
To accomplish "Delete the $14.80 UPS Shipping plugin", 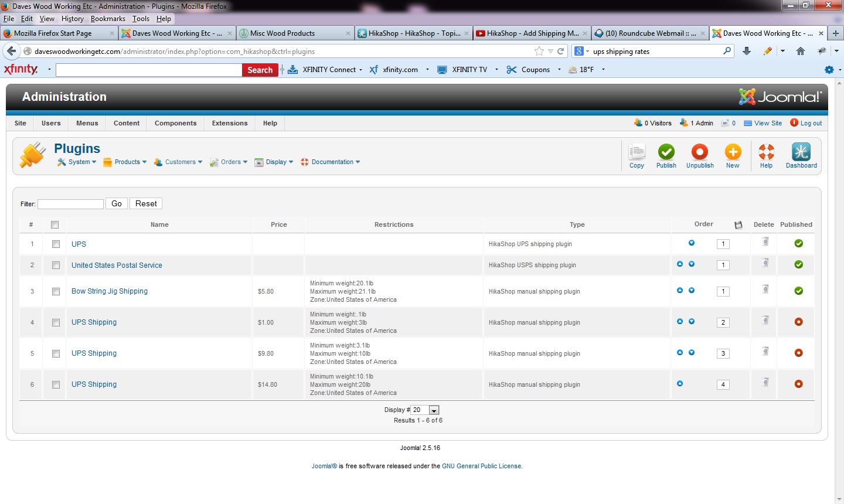I will [765, 383].
